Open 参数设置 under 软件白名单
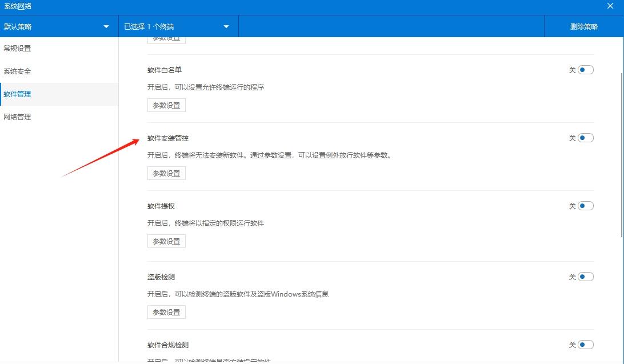This screenshot has height=364, width=624. [x=166, y=105]
